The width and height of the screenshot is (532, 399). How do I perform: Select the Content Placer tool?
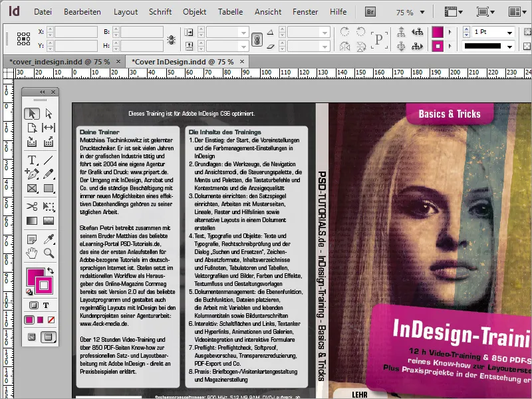[49, 142]
